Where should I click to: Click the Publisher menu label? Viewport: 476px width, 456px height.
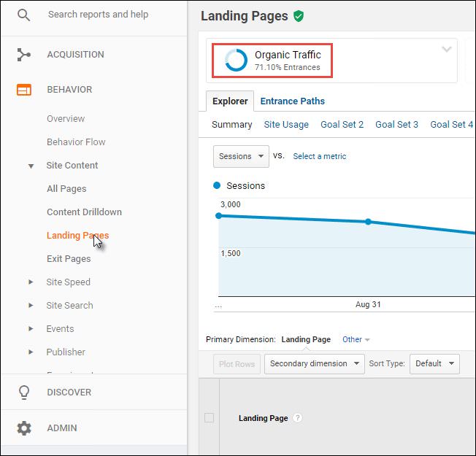coord(66,352)
